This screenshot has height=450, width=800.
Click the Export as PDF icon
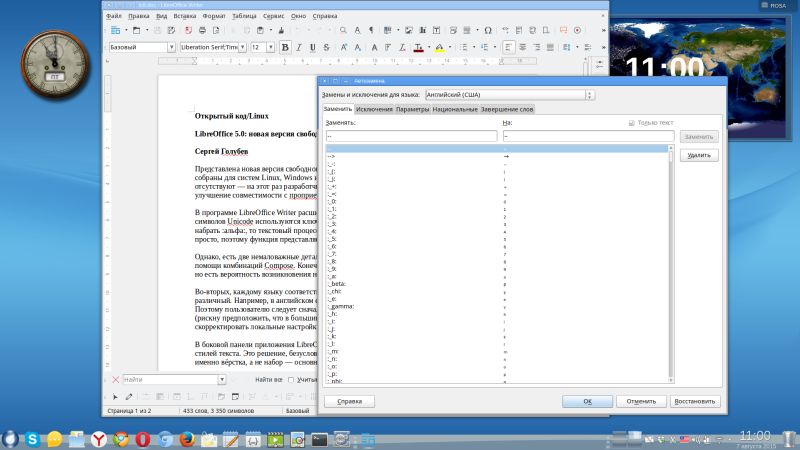[188, 31]
